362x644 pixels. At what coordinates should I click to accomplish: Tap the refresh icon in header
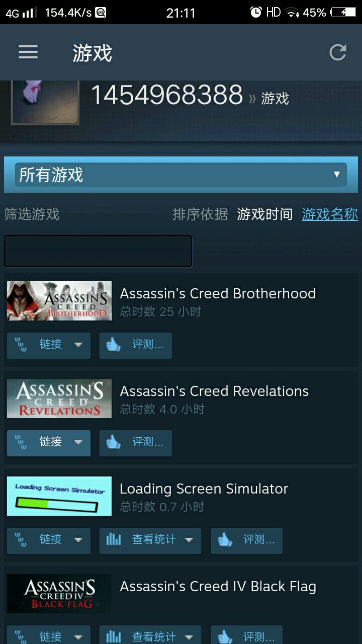click(338, 52)
